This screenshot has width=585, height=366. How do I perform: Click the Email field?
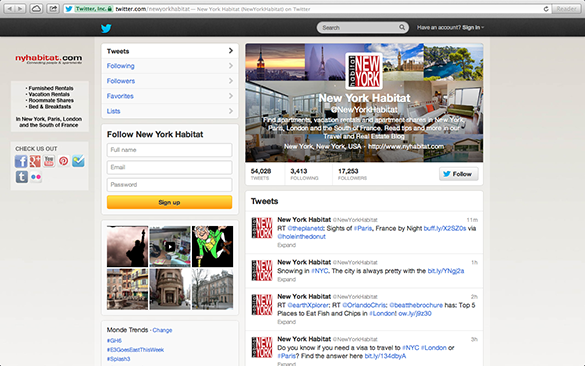pos(169,167)
